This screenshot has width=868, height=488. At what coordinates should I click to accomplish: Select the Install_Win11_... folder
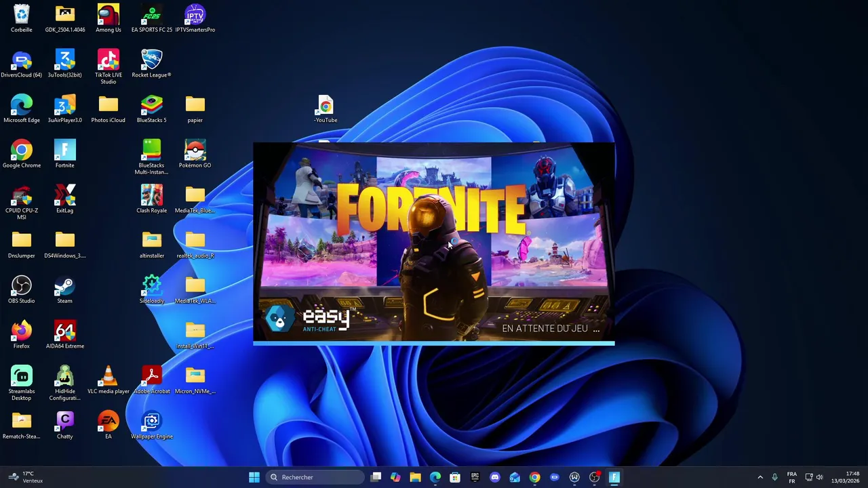click(195, 335)
